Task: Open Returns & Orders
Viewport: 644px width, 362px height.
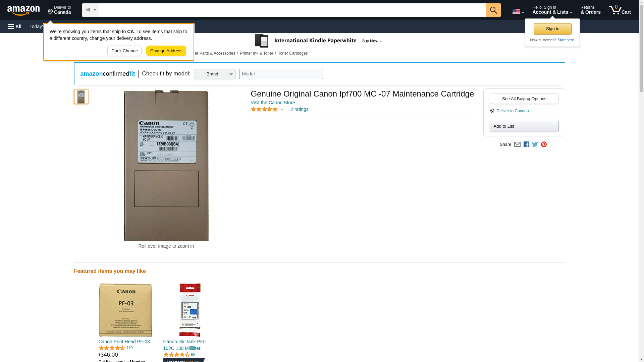Action: pyautogui.click(x=591, y=10)
